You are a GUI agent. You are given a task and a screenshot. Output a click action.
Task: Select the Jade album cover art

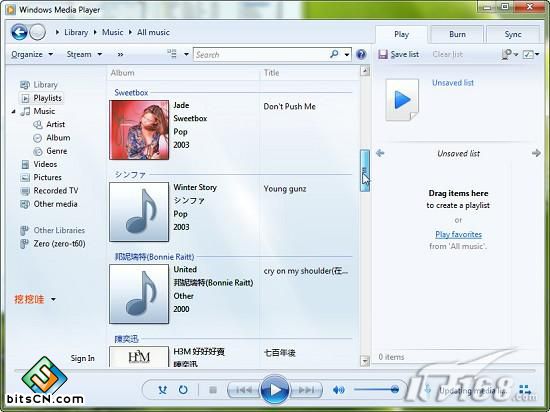[x=139, y=130]
